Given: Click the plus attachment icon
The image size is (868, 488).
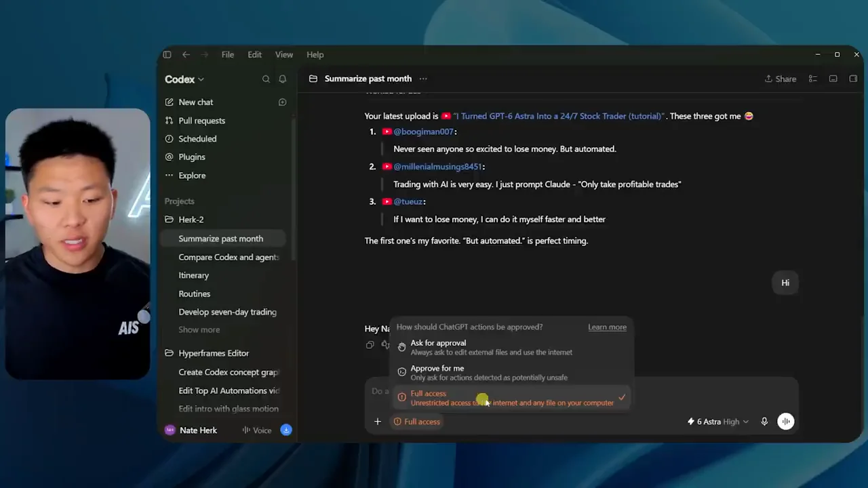Looking at the screenshot, I should click(378, 422).
